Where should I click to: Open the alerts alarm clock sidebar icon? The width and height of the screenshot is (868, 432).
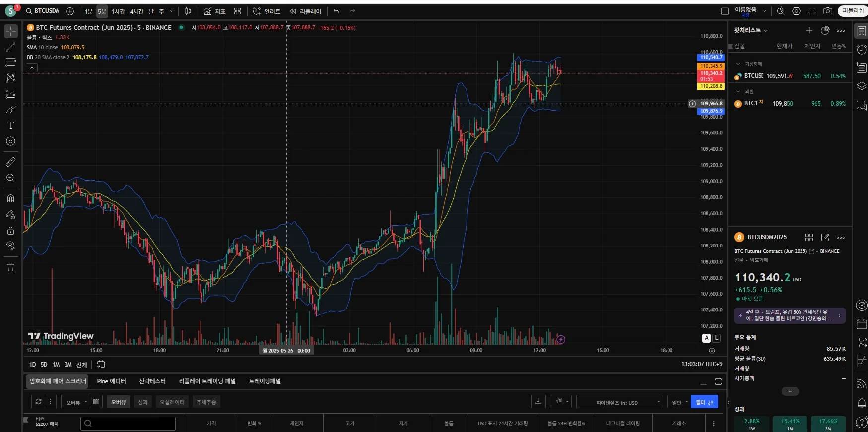click(862, 49)
